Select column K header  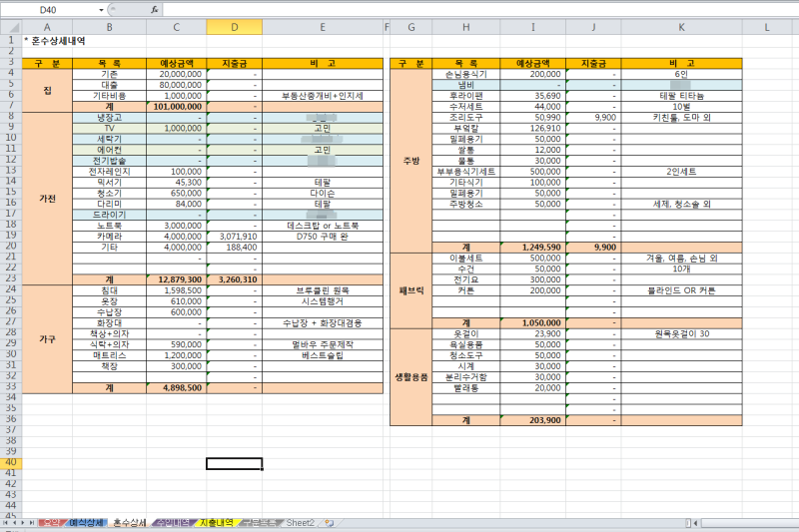pyautogui.click(x=681, y=28)
